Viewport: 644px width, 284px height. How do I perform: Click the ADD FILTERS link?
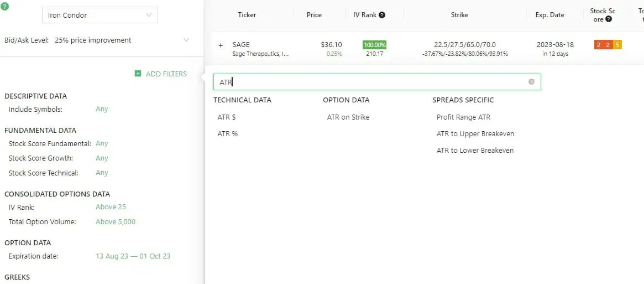coord(166,74)
